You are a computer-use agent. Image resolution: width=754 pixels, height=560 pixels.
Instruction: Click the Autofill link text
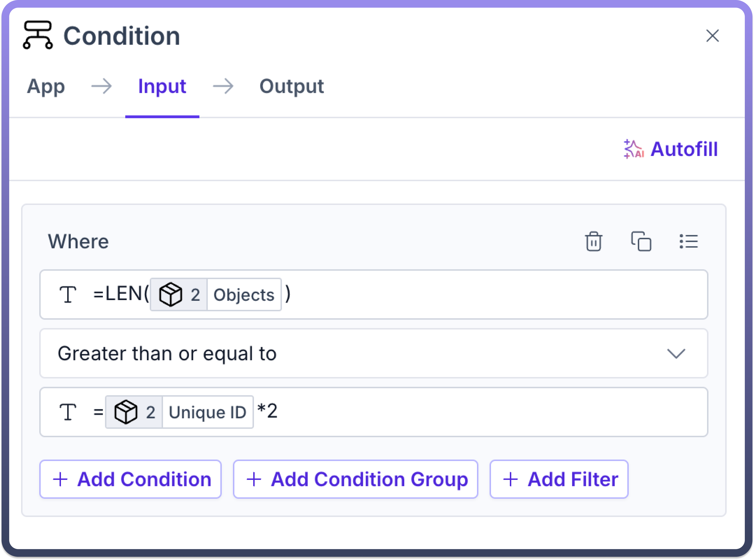[684, 149]
